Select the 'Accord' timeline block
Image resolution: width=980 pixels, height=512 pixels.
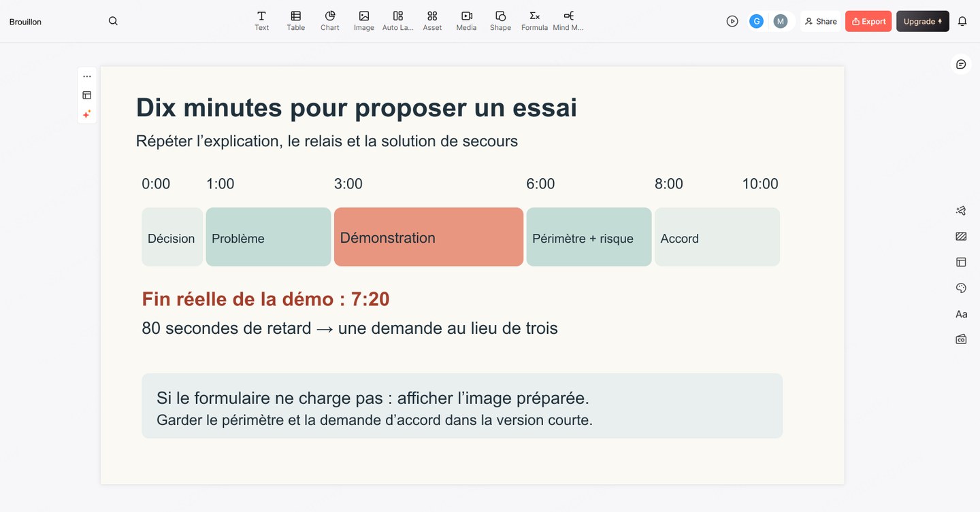[x=717, y=237]
